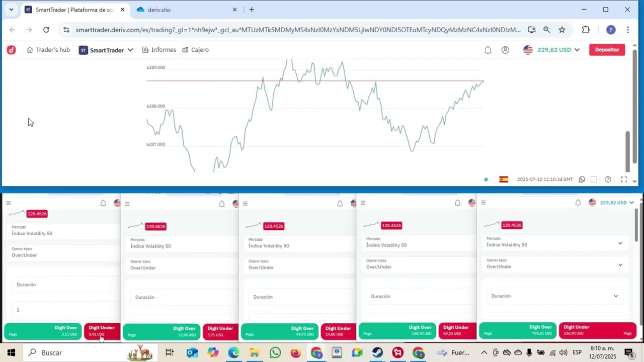
Task: Switch to the deriv.xlsx browser tab
Action: [x=186, y=10]
